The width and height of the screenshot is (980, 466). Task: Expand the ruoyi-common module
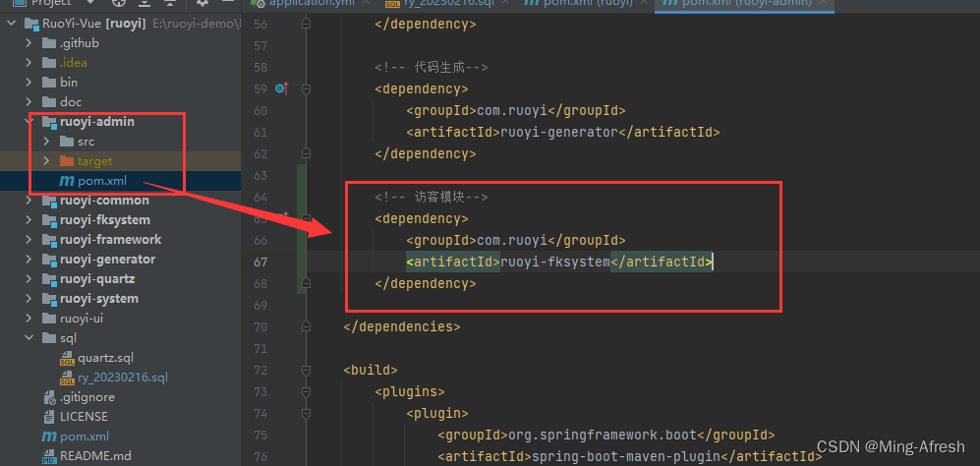[x=29, y=201]
